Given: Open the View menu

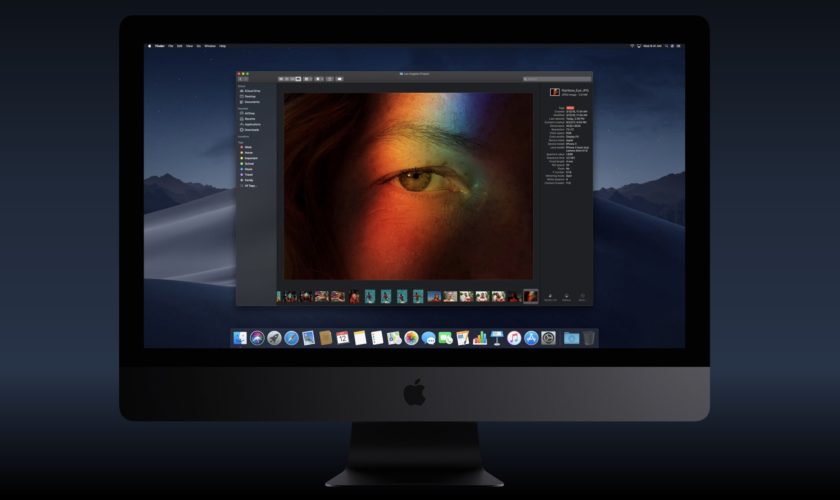Looking at the screenshot, I should (x=189, y=46).
